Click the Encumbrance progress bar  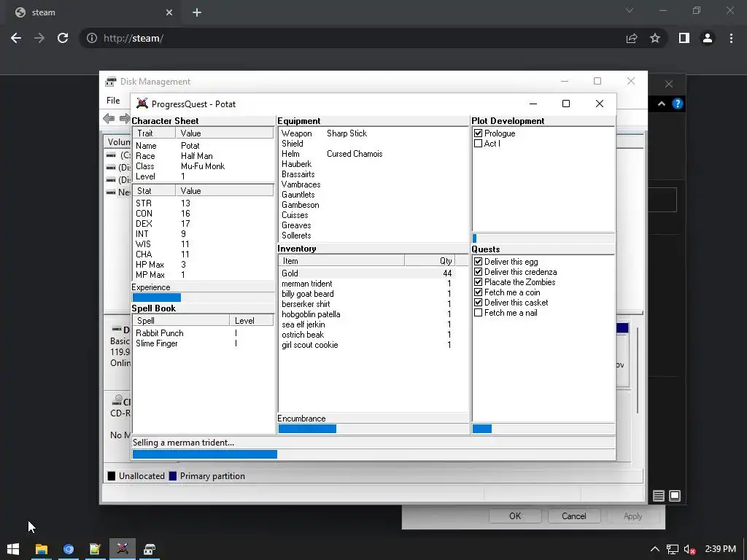[x=373, y=429]
